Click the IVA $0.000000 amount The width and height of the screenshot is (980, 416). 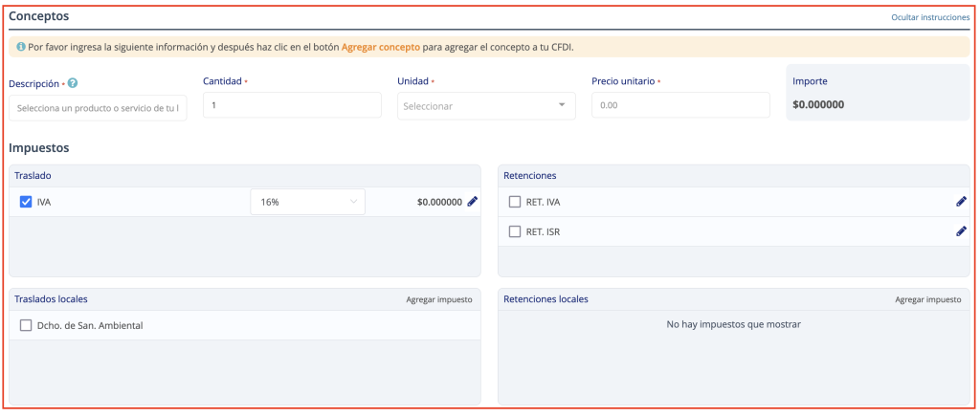coord(440,202)
